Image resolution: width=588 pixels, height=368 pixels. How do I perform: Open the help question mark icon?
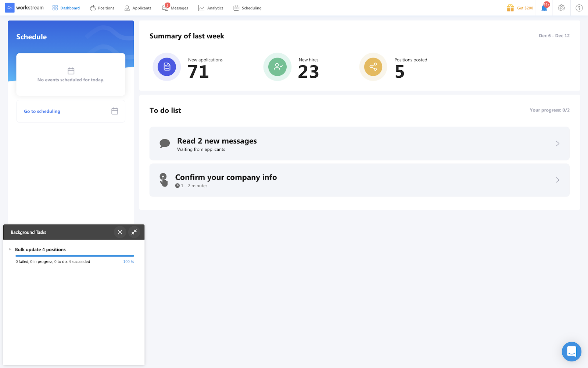[579, 8]
